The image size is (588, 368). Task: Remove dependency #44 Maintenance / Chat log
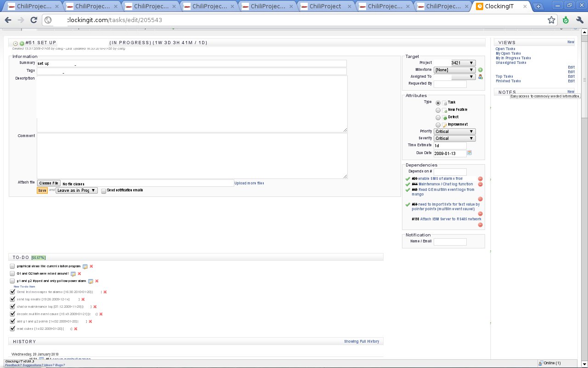click(x=481, y=184)
